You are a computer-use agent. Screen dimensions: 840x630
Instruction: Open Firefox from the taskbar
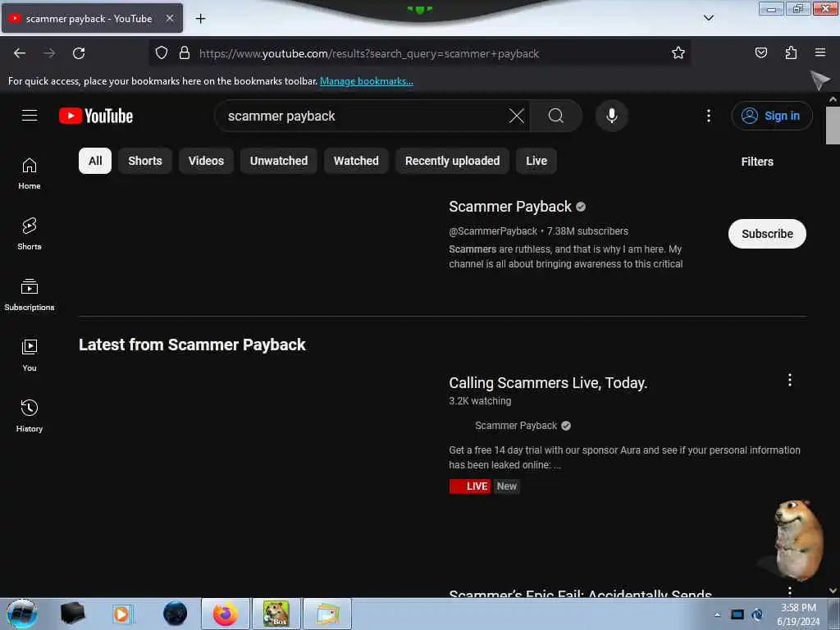tap(225, 614)
